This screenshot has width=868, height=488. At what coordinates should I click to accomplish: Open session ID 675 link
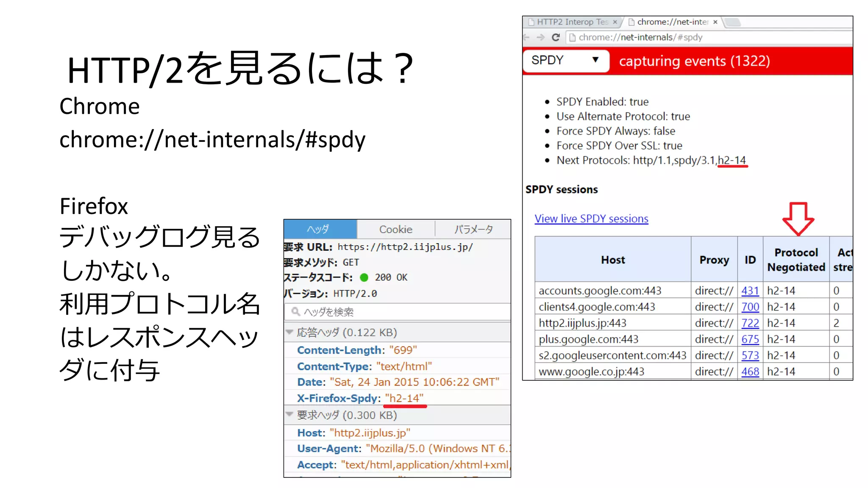[x=750, y=339]
